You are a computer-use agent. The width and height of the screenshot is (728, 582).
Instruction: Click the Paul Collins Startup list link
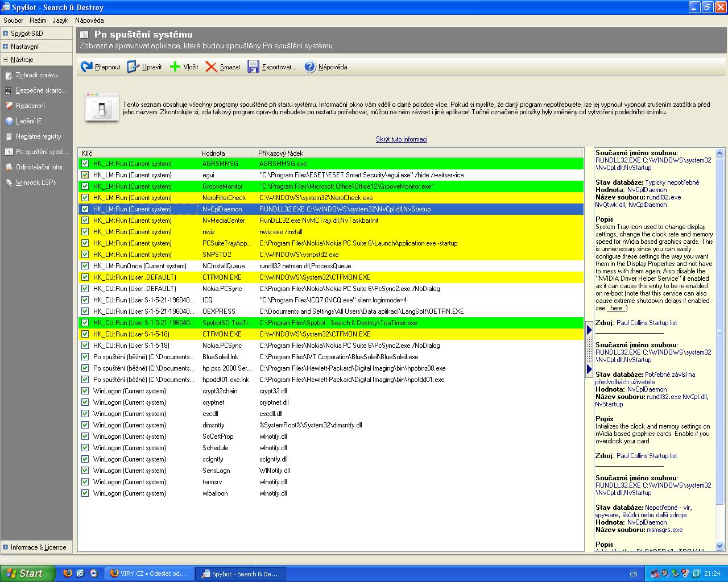(x=647, y=323)
